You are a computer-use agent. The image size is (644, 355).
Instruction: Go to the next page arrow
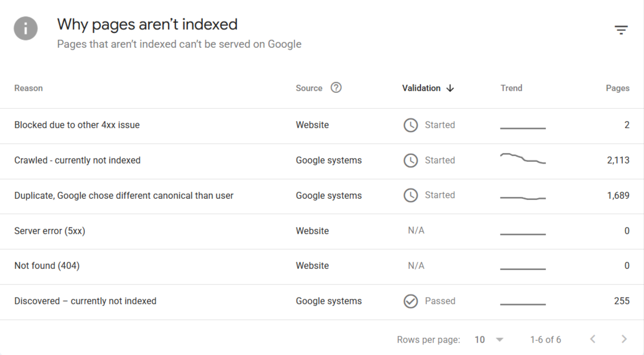click(x=624, y=339)
